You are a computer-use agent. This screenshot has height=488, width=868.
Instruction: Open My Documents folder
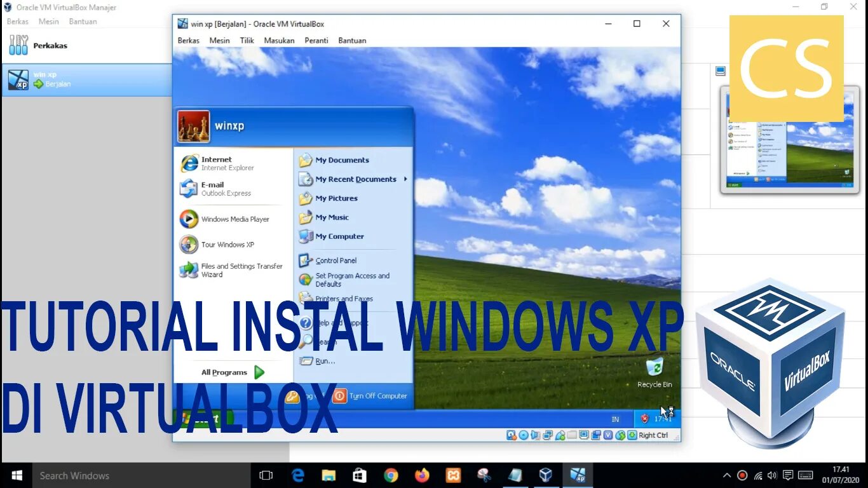334,160
